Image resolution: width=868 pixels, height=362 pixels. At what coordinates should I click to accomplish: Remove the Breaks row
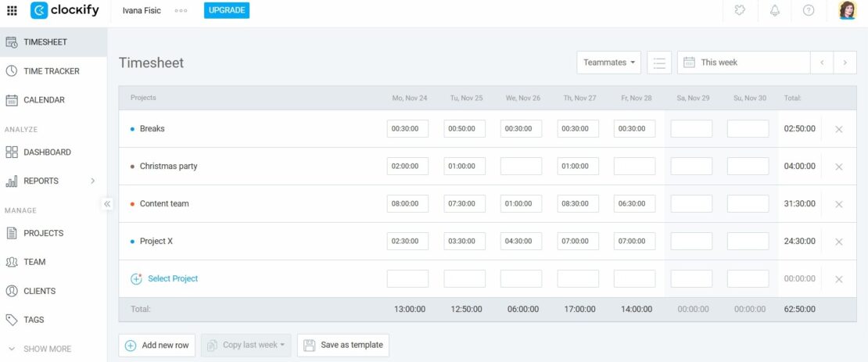838,129
